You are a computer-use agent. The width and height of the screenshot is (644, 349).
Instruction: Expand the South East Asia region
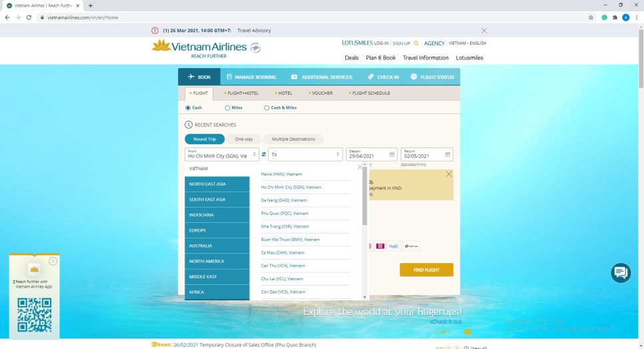[217, 200]
